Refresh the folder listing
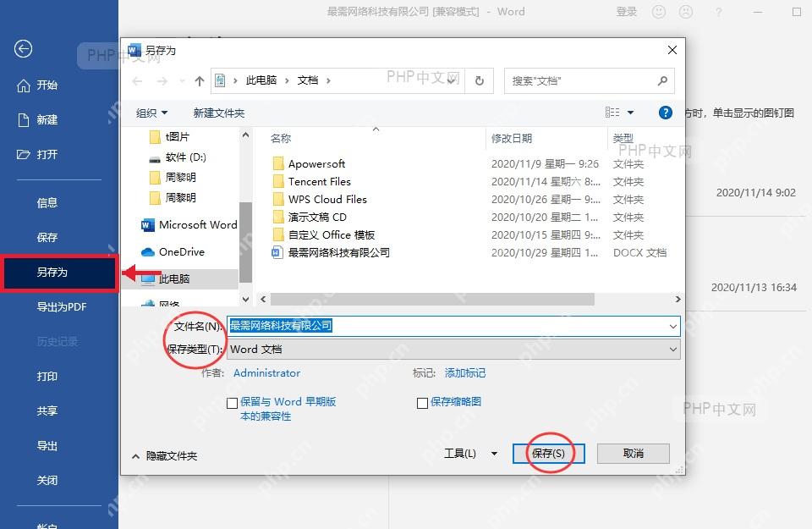Screen dimensions: 812x529 coord(480,80)
